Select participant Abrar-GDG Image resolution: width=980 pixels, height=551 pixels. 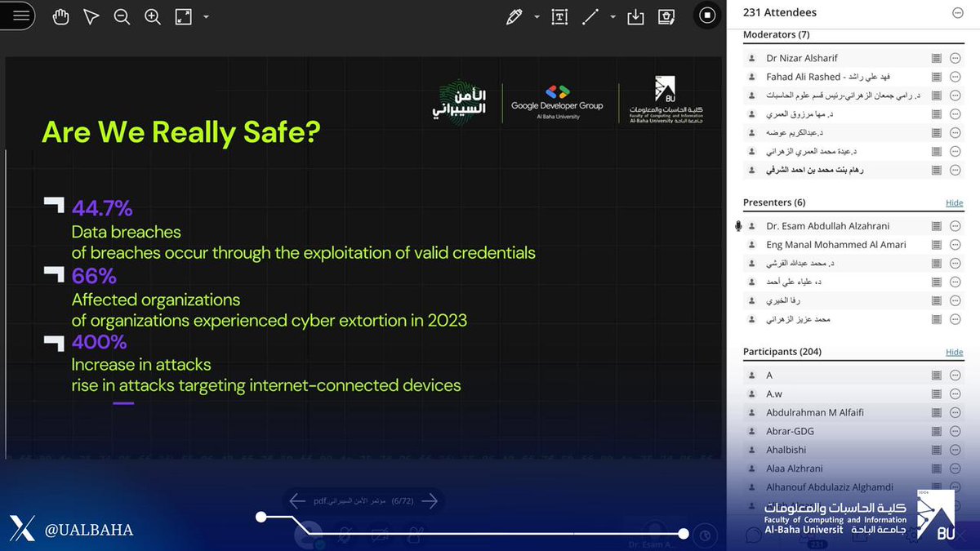pyautogui.click(x=790, y=431)
